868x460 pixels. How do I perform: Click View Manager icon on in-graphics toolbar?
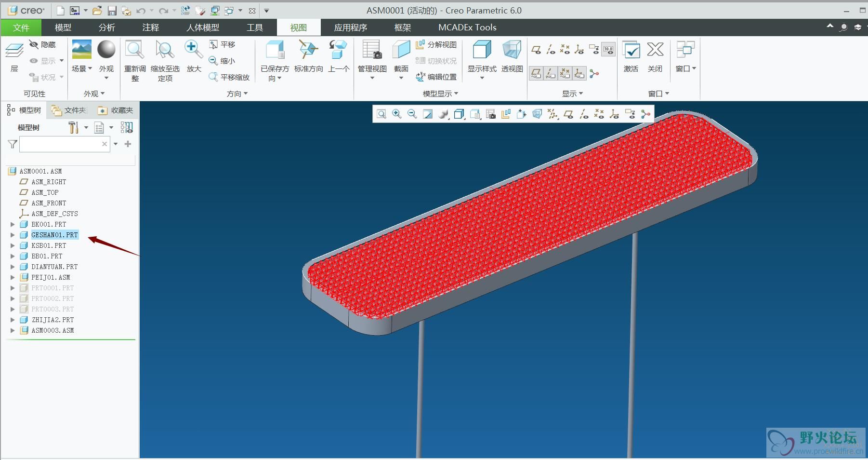click(491, 114)
